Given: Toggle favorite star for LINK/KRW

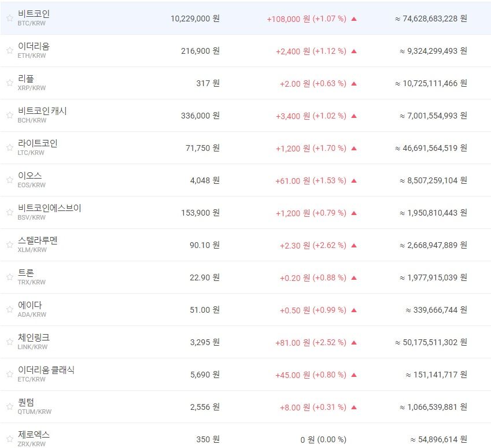Looking at the screenshot, I should point(9,342).
